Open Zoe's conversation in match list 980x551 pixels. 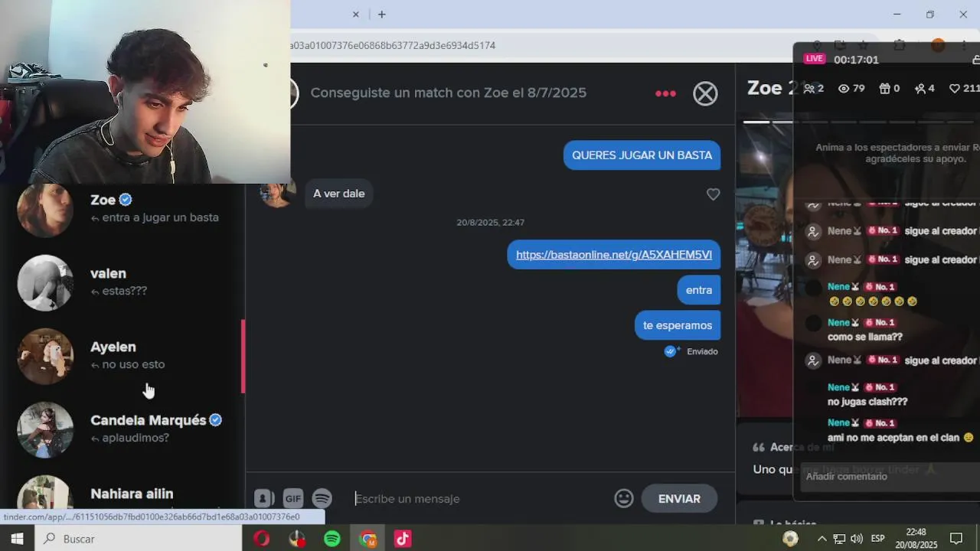click(x=122, y=208)
